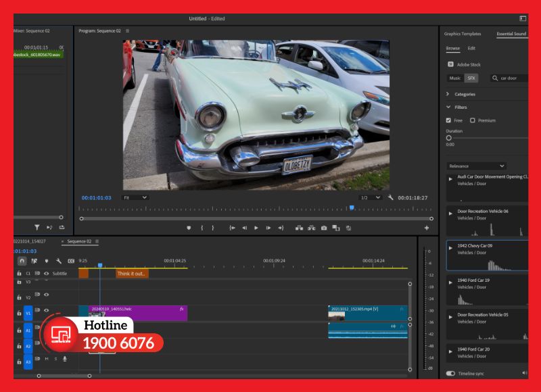Open Program monitor settings wrench
Image resolution: width=541 pixels, height=392 pixels.
(390, 197)
